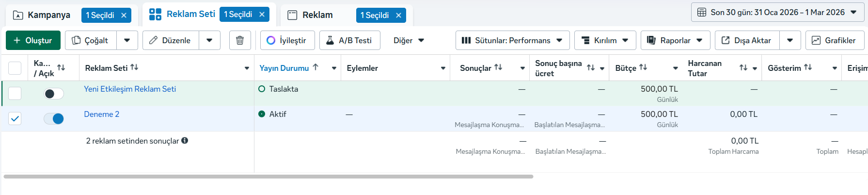Switch to the Kampanya tab
Image resolution: width=868 pixels, height=195 pixels.
pyautogui.click(x=48, y=16)
